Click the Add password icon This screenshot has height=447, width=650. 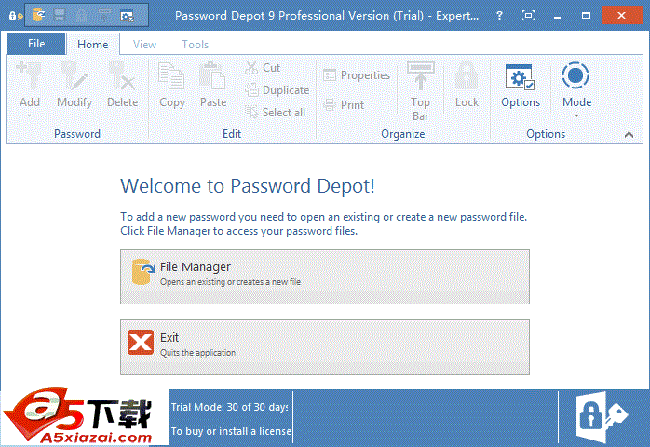(x=29, y=75)
